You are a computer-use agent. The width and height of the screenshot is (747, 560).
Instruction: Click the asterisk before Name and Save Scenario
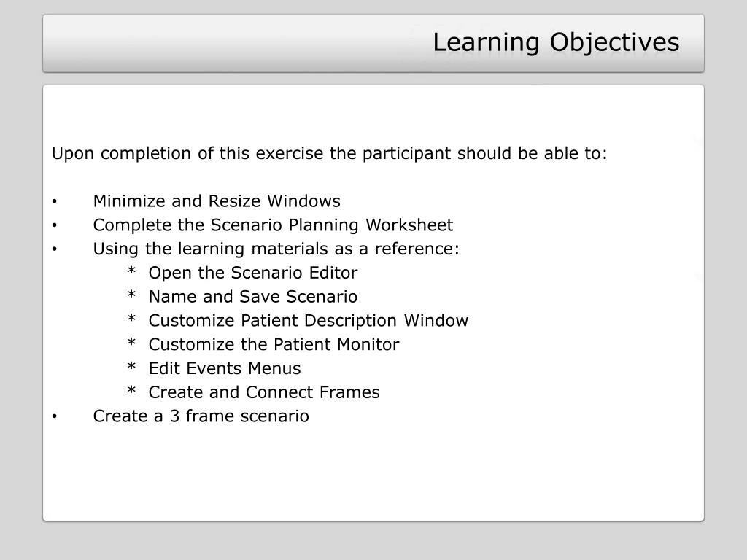(131, 295)
